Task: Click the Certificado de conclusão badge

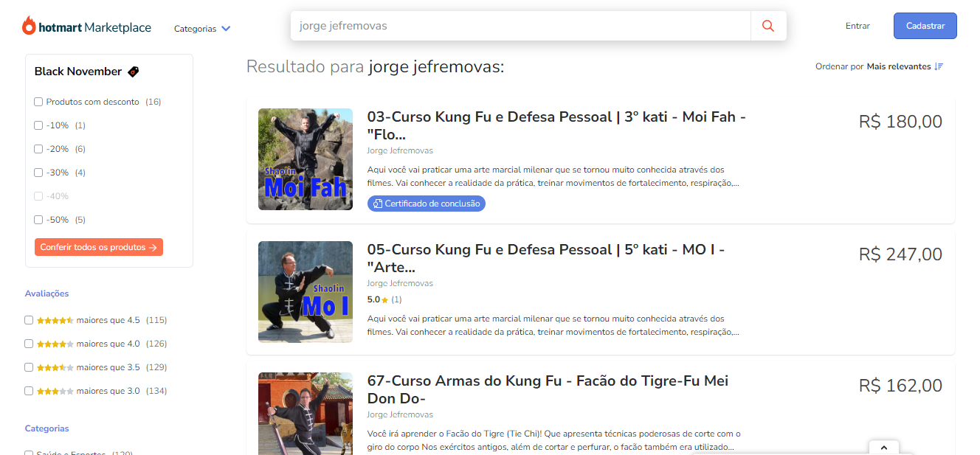Action: tap(427, 204)
